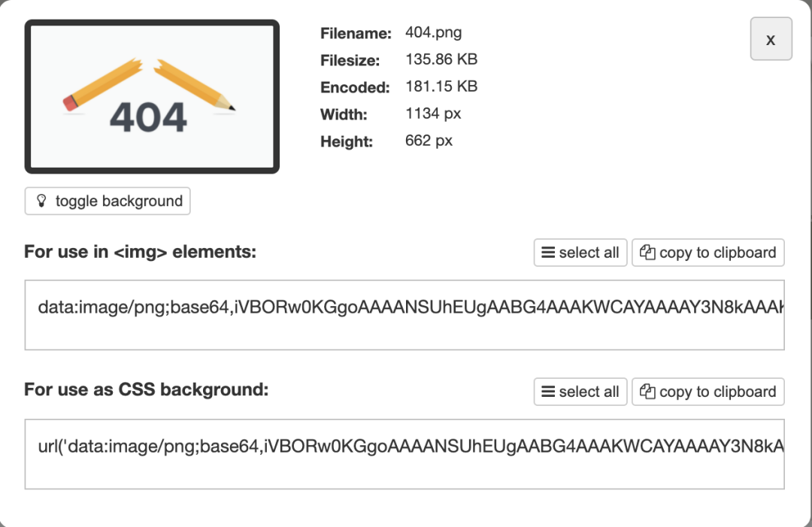Screen dimensions: 812x527
Task: Click clipboard icon in <img> copy button
Action: pyautogui.click(x=647, y=253)
